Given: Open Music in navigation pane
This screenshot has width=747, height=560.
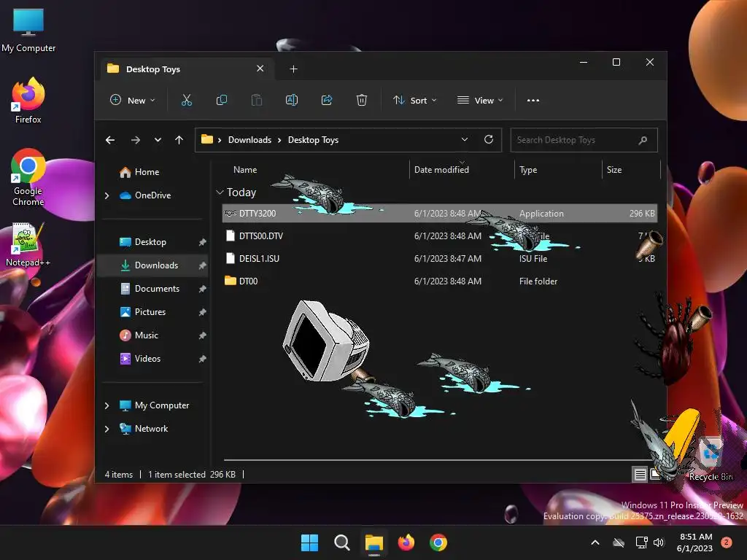Looking at the screenshot, I should [x=146, y=335].
